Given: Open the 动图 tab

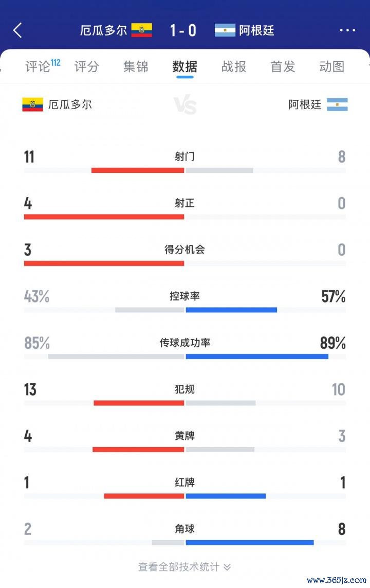Looking at the screenshot, I should [332, 66].
